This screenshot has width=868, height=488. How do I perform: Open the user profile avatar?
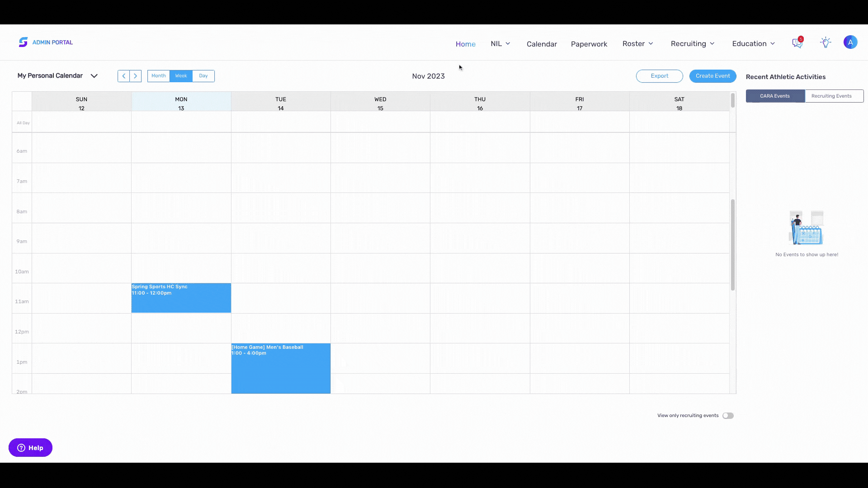pos(850,42)
